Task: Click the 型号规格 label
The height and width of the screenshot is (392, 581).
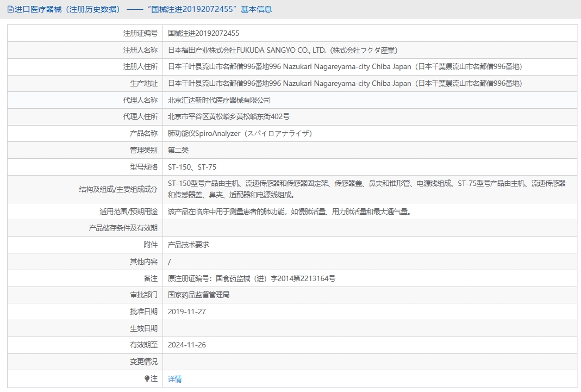Action: tap(144, 167)
